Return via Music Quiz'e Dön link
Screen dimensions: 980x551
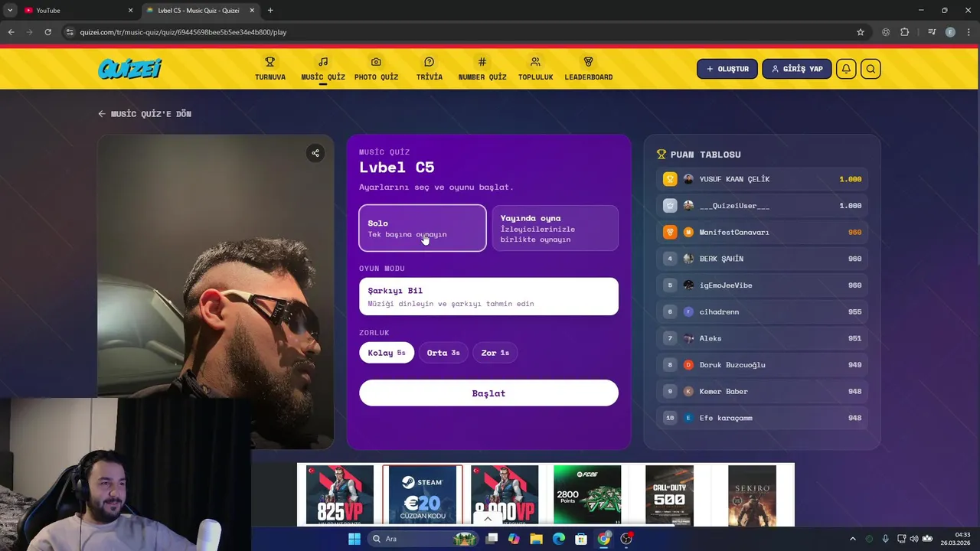tap(145, 113)
